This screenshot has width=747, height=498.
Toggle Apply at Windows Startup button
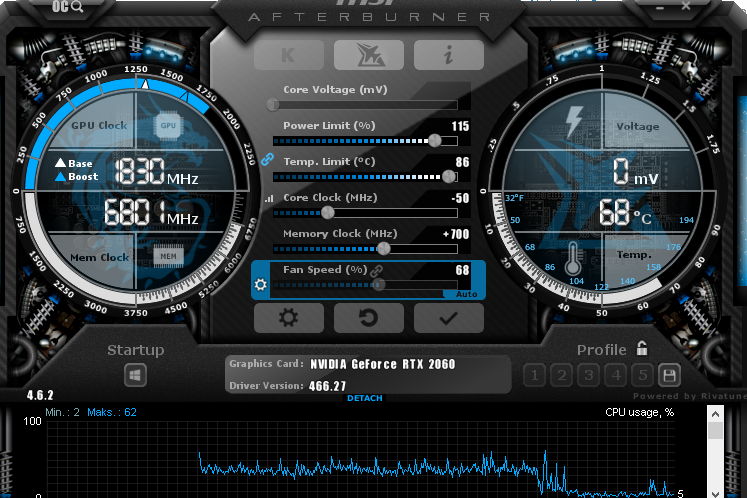[x=135, y=375]
